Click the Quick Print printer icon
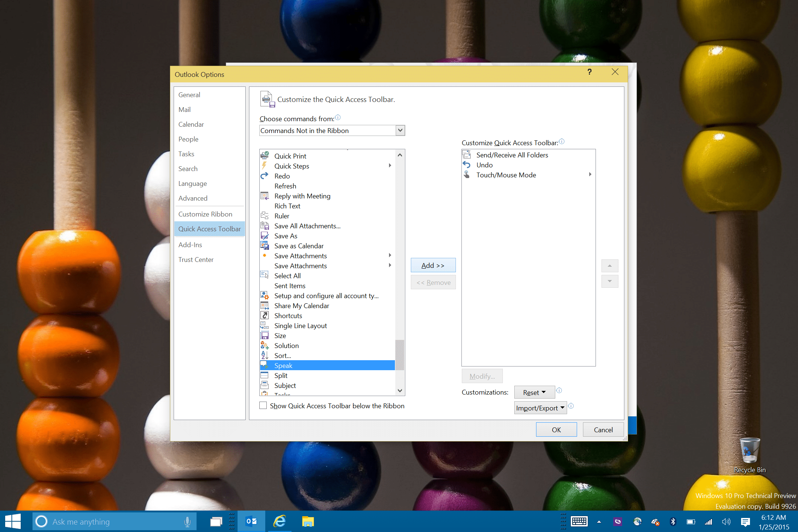The width and height of the screenshot is (798, 532). click(x=265, y=156)
